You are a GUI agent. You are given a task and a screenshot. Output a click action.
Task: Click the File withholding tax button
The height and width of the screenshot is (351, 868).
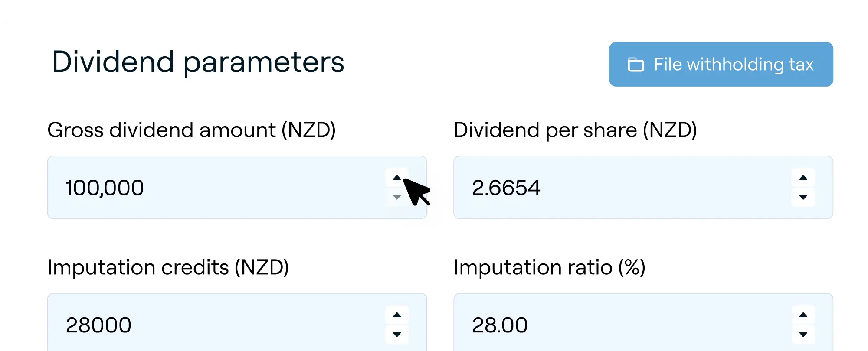(x=721, y=64)
